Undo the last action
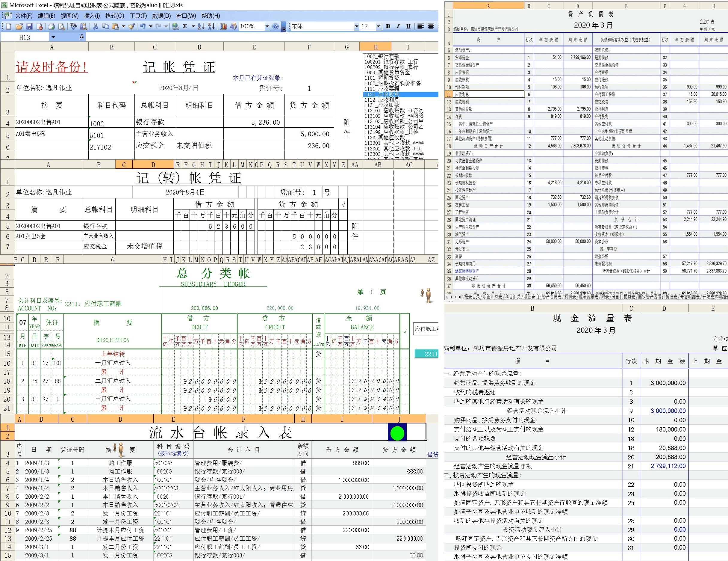Image resolution: width=728 pixels, height=561 pixels. (143, 26)
